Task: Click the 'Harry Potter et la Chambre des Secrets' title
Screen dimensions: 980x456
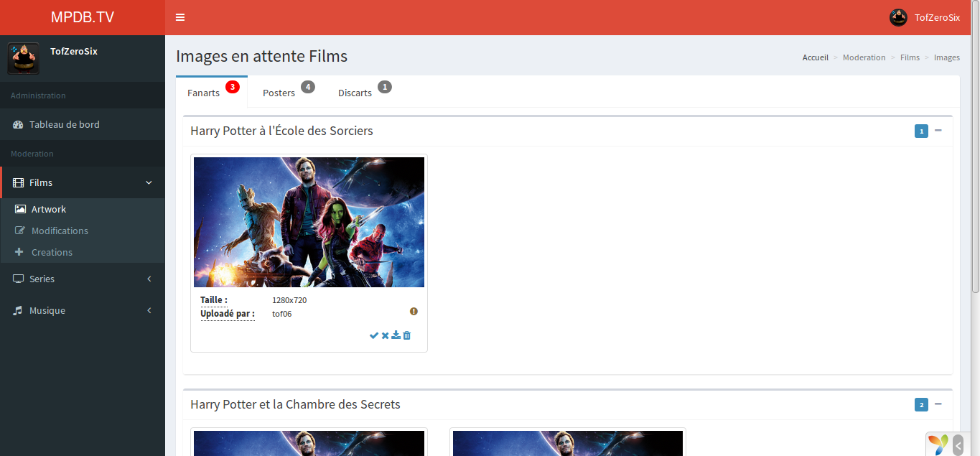Action: click(x=295, y=404)
